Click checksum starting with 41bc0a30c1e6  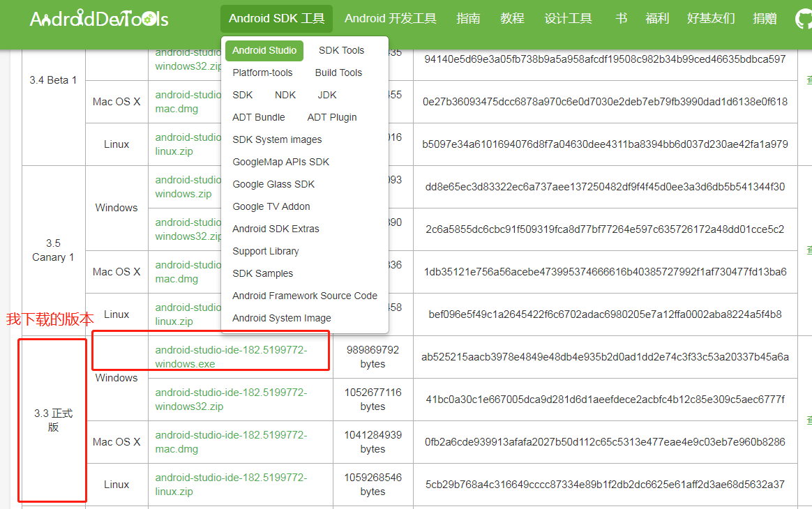click(605, 400)
